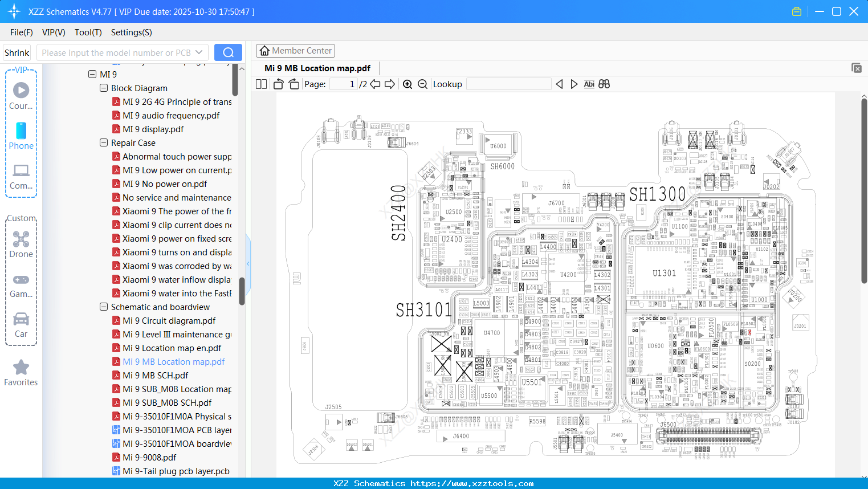The image size is (868, 489).
Task: Click the Shrink button
Action: click(x=17, y=52)
